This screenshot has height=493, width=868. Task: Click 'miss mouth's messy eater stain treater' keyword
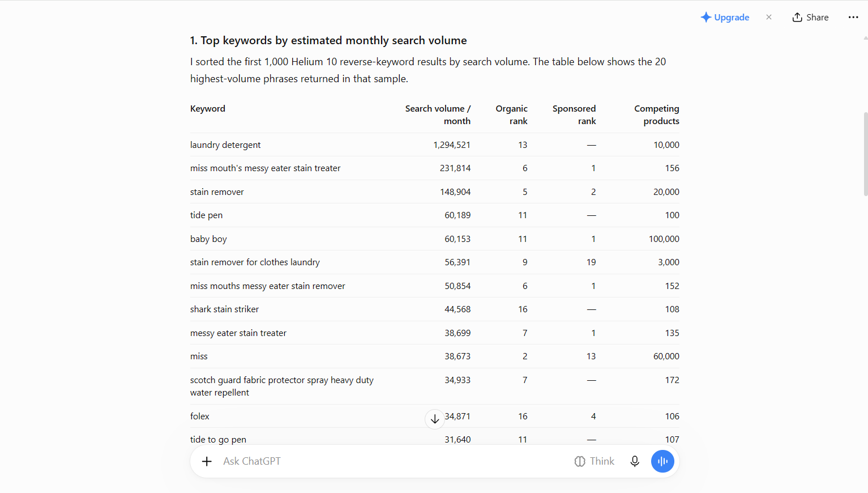coord(265,168)
